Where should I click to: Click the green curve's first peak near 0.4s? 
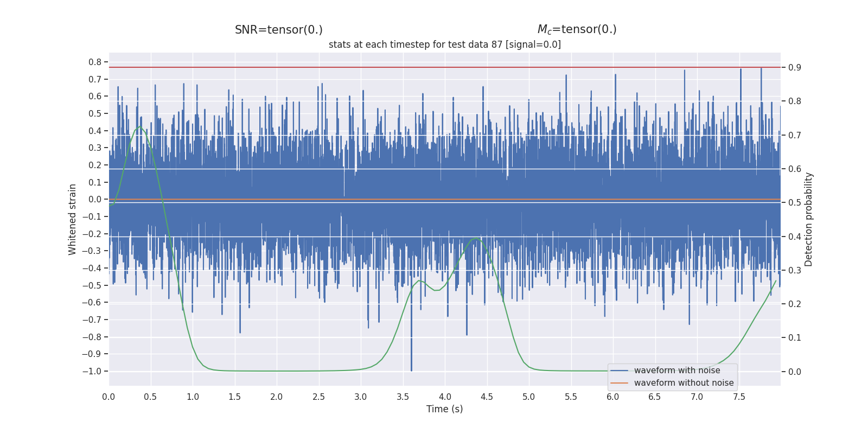point(139,127)
